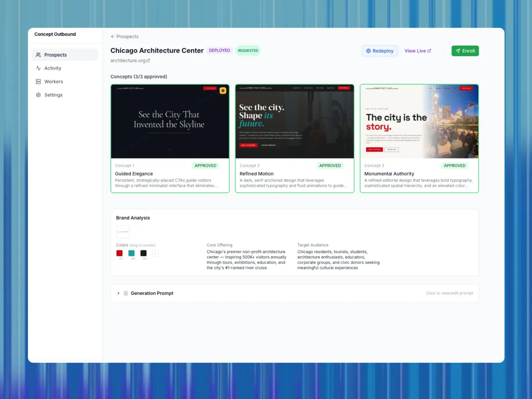532x399 pixels.
Task: Click "Click to view/edit prompt" text
Action: point(450,293)
